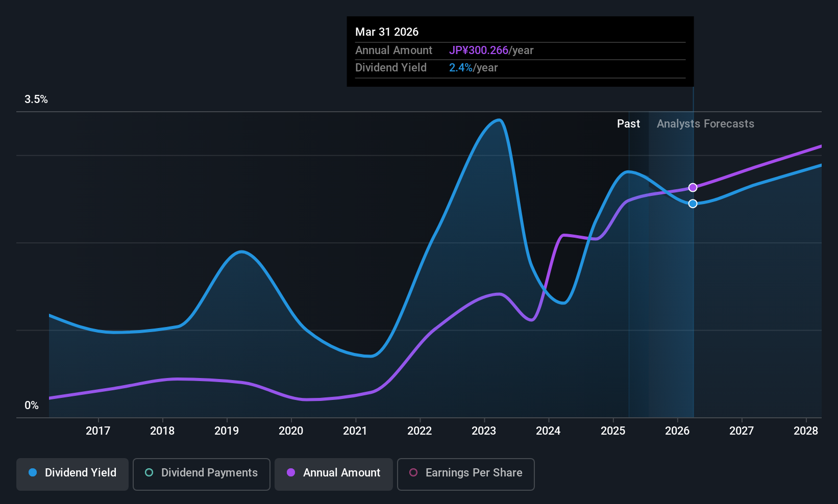Screen dimensions: 838x504
Task: Click the Analysts Forecasts label
Action: point(705,124)
